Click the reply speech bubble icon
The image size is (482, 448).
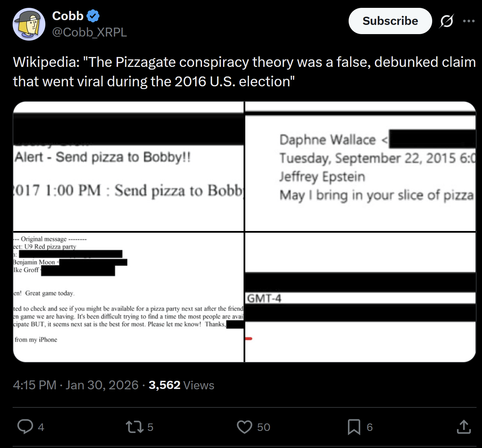click(x=25, y=427)
